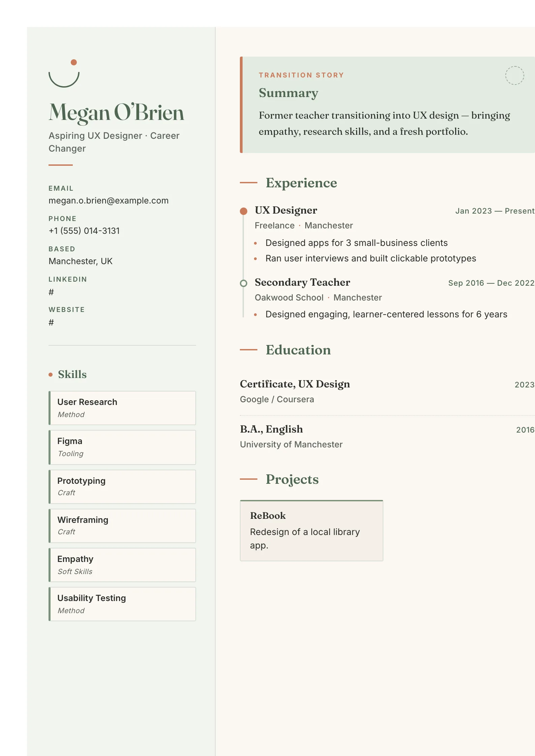Click the PHONE label
Image resolution: width=535 pixels, height=756 pixels.
[63, 219]
